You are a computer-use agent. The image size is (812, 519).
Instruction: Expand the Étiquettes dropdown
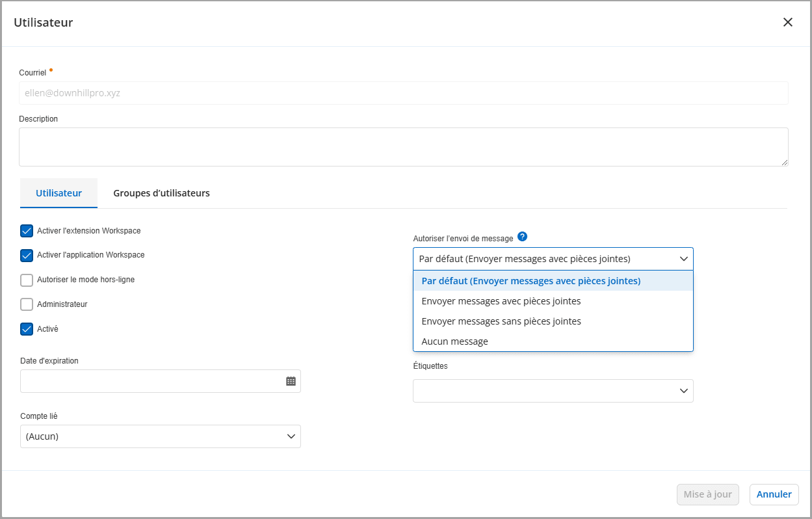[x=683, y=391]
